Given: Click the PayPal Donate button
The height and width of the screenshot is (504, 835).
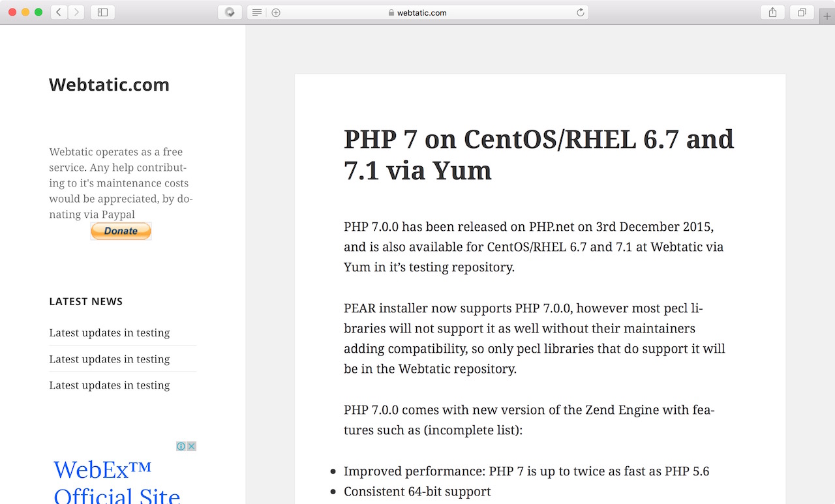Looking at the screenshot, I should point(121,231).
